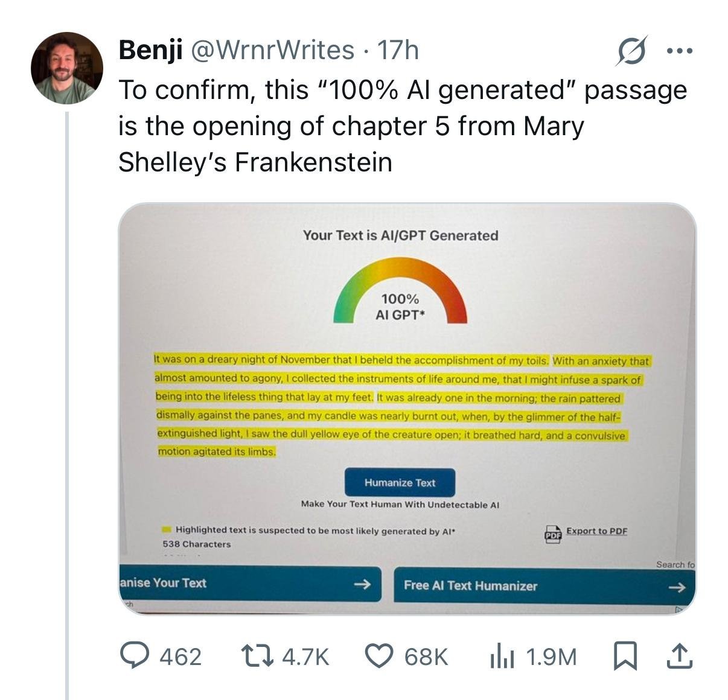This screenshot has width=728, height=700.
Task: Click the 17h timestamp
Action: tap(397, 50)
